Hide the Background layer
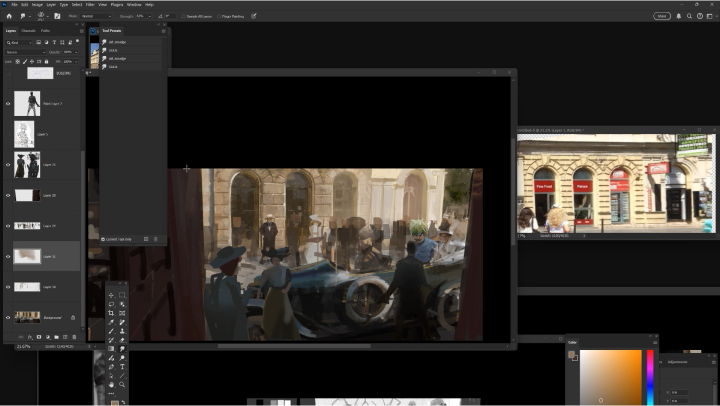Image resolution: width=720 pixels, height=406 pixels. (8, 317)
